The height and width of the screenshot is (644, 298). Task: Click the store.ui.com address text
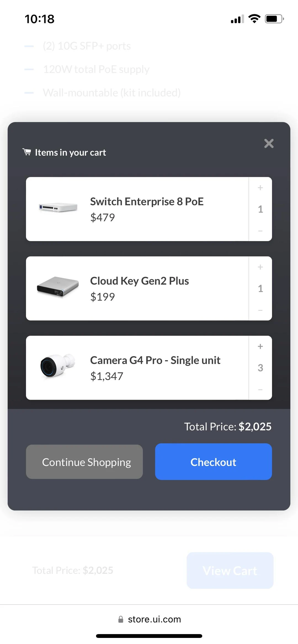coord(154,619)
